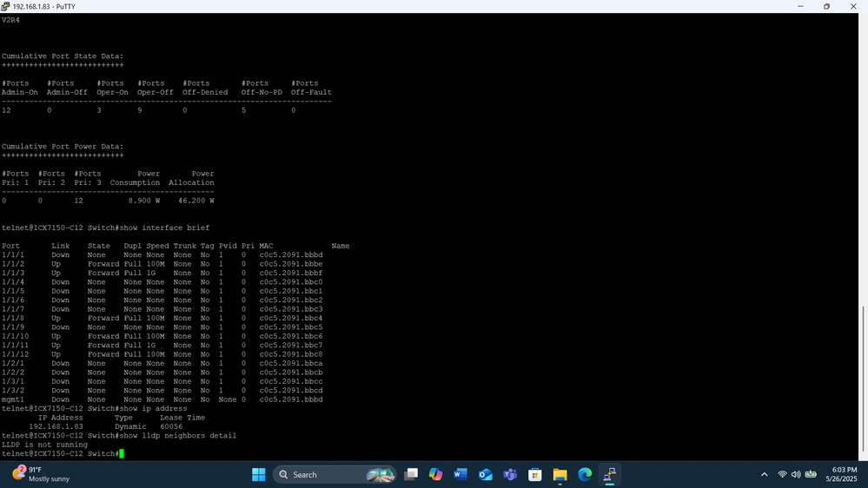This screenshot has width=868, height=488.
Task: Open Microsoft Edge from the taskbar
Action: 585,475
